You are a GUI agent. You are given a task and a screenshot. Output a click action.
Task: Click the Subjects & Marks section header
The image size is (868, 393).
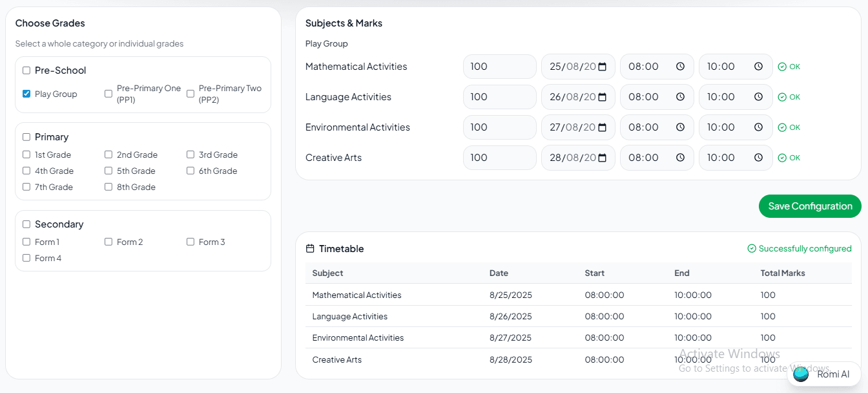pos(344,23)
